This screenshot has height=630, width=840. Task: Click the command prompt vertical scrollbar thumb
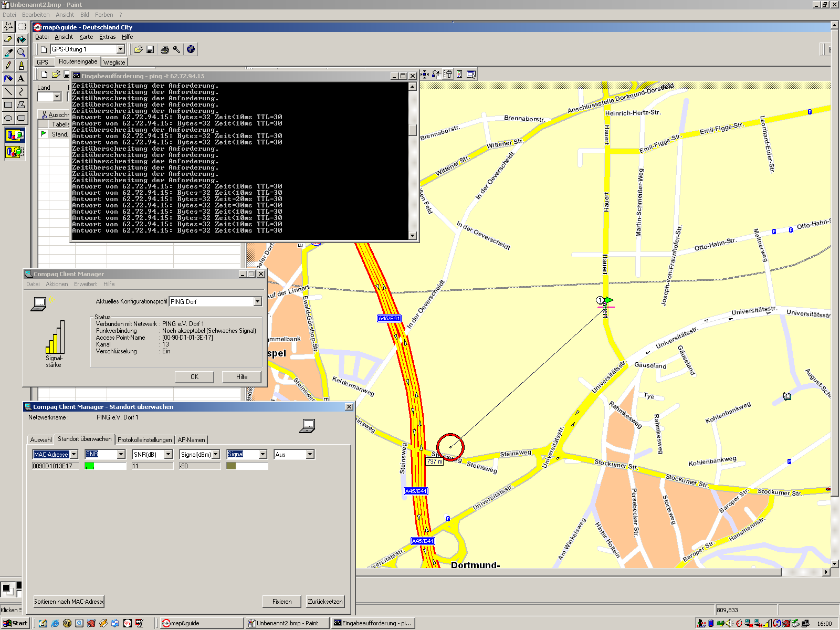[x=413, y=129]
